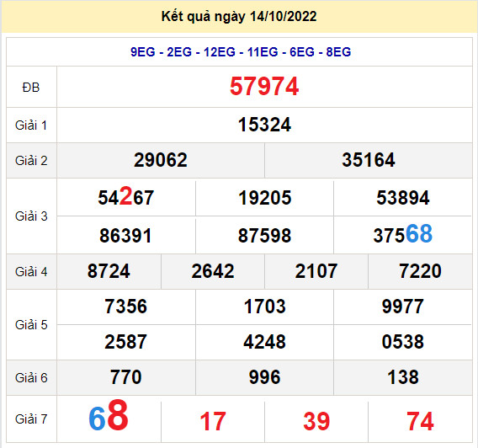
Task: Select Giải 3 number 19205
Action: (x=264, y=198)
